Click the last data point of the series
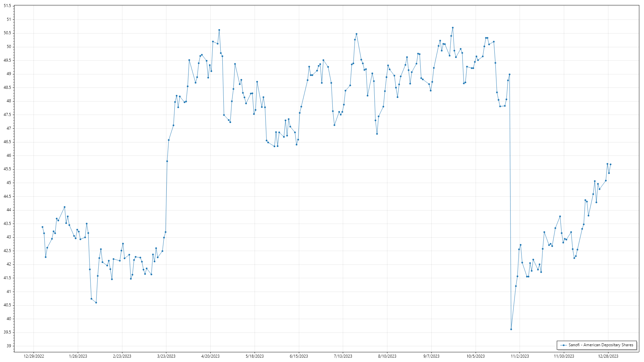This screenshot has height=362, width=644. (x=610, y=164)
